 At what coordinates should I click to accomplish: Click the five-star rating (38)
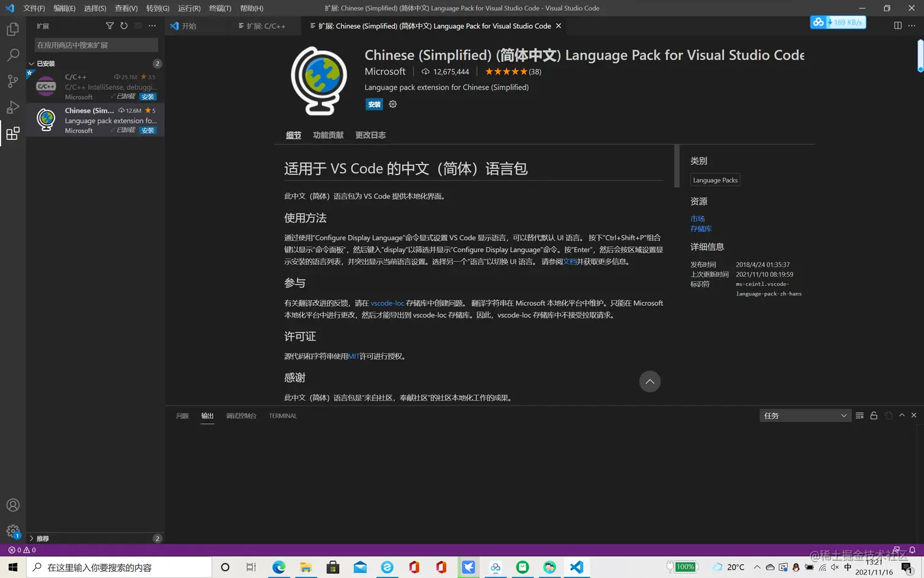(x=513, y=72)
